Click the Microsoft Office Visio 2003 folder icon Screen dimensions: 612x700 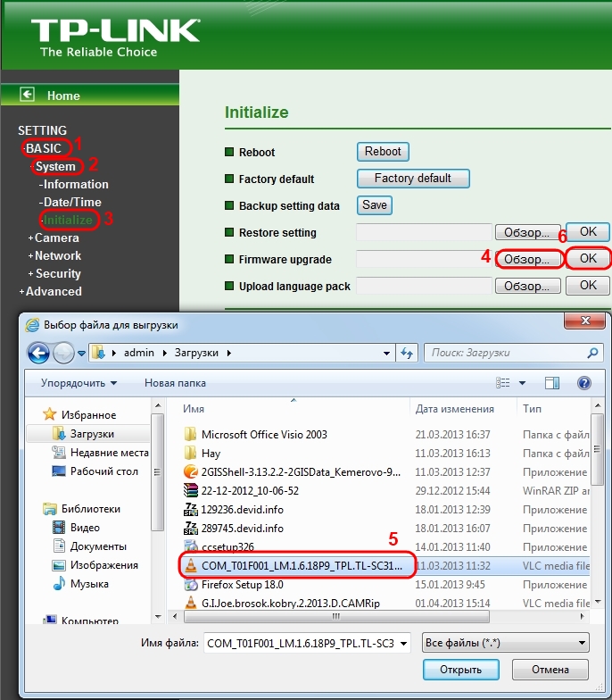[x=191, y=434]
